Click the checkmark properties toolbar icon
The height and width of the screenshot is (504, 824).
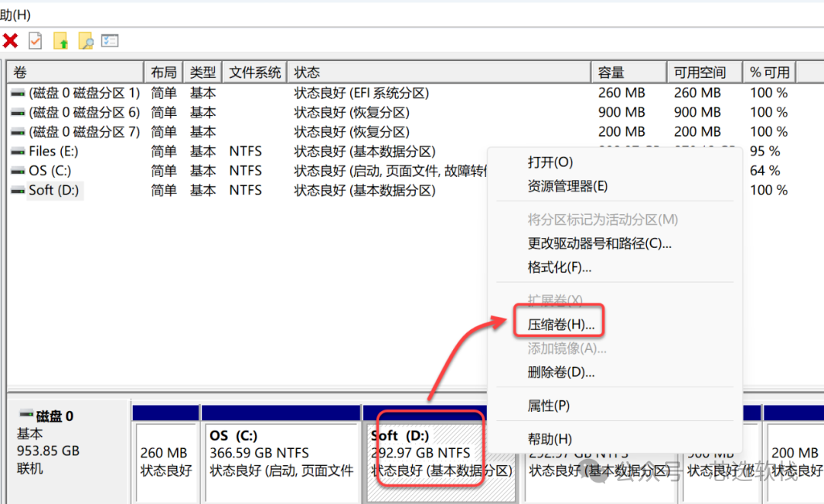(35, 40)
